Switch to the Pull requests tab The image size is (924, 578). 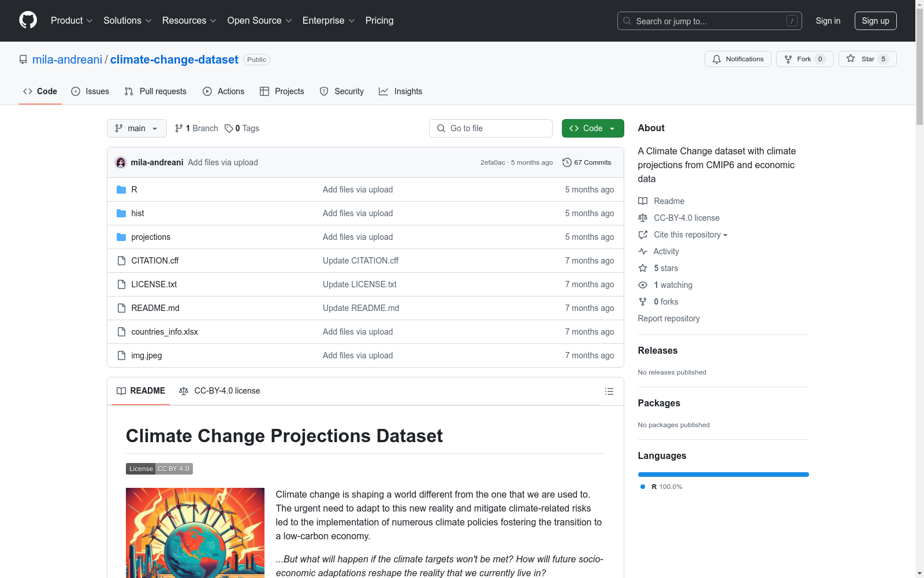[x=155, y=91]
